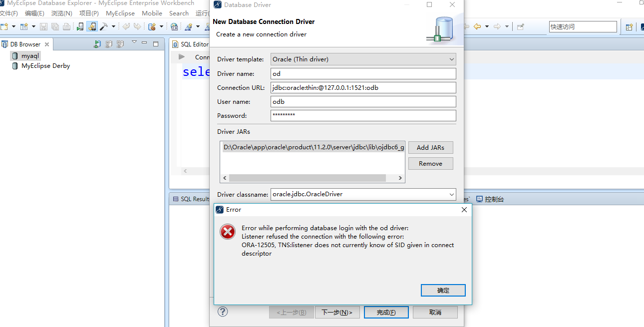Click the Undo arrow toolbar icon

[126, 26]
